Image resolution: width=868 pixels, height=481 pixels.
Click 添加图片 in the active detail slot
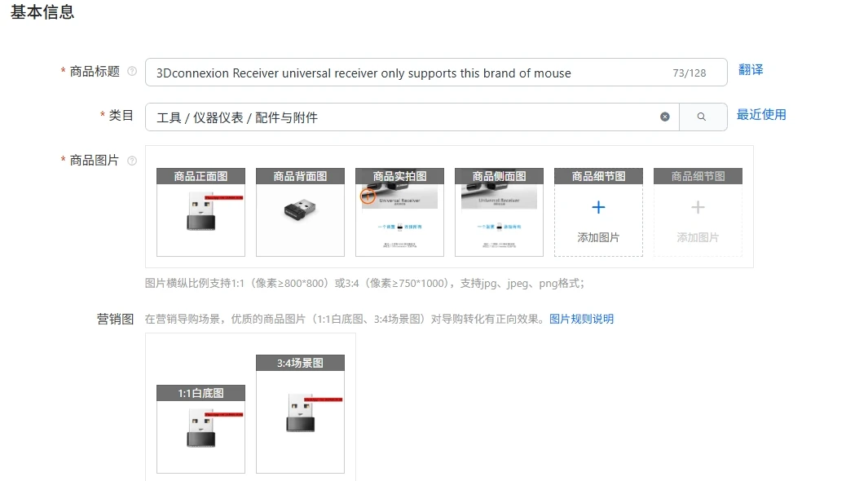(598, 237)
